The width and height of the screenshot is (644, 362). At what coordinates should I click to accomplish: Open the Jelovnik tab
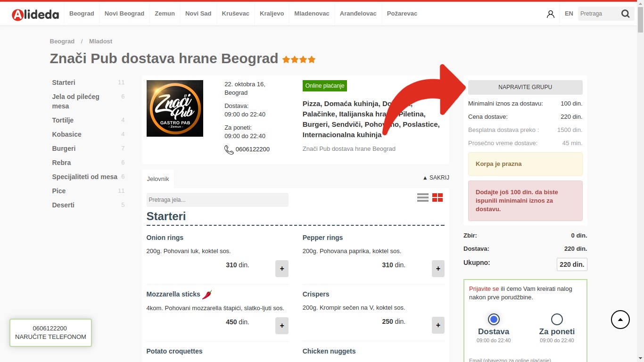click(158, 179)
